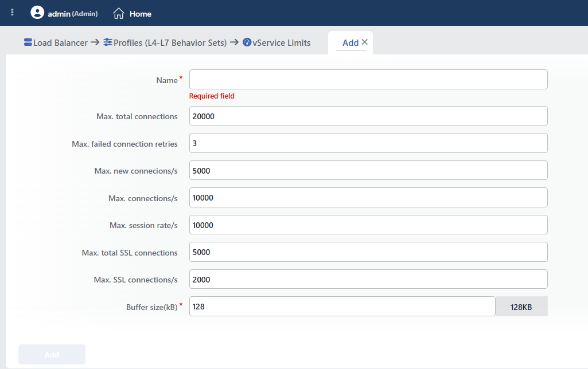The width and height of the screenshot is (588, 369).
Task: Click the Required field error message
Action: 212,96
